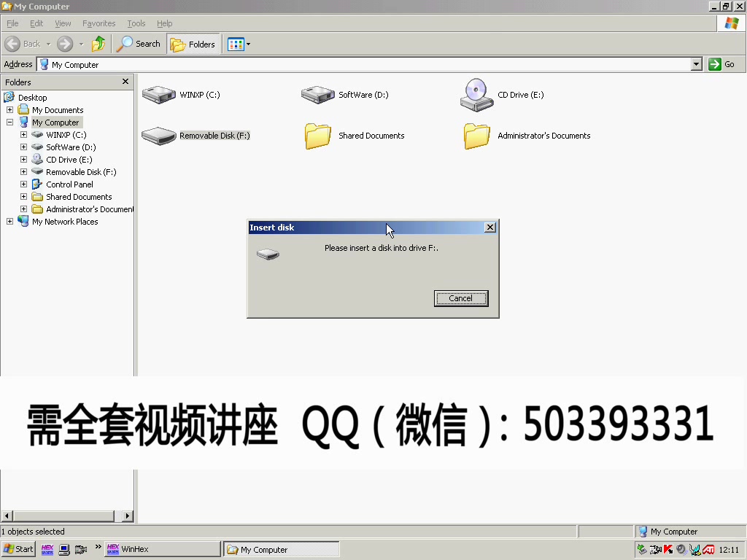Click the Show Desktop quick launch icon
Image resolution: width=747 pixels, height=560 pixels.
pos(63,549)
